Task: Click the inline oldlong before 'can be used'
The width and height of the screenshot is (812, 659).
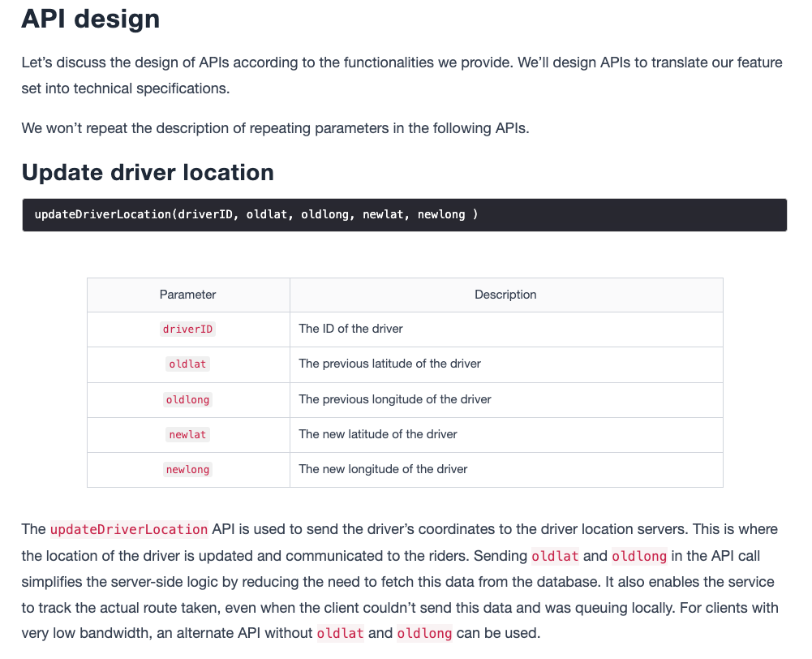Action: [424, 633]
